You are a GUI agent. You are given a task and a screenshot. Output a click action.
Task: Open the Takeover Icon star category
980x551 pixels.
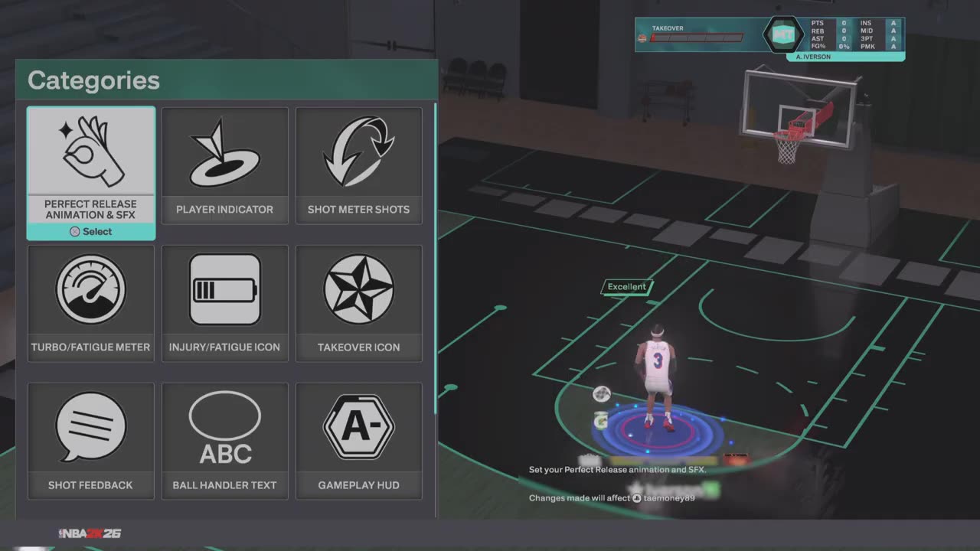358,289
